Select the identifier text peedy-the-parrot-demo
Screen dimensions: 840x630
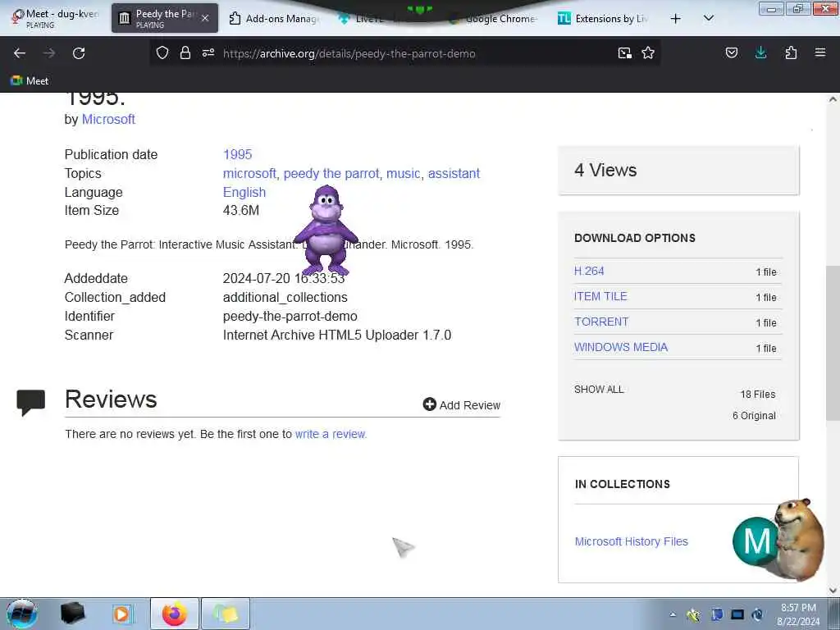point(290,316)
